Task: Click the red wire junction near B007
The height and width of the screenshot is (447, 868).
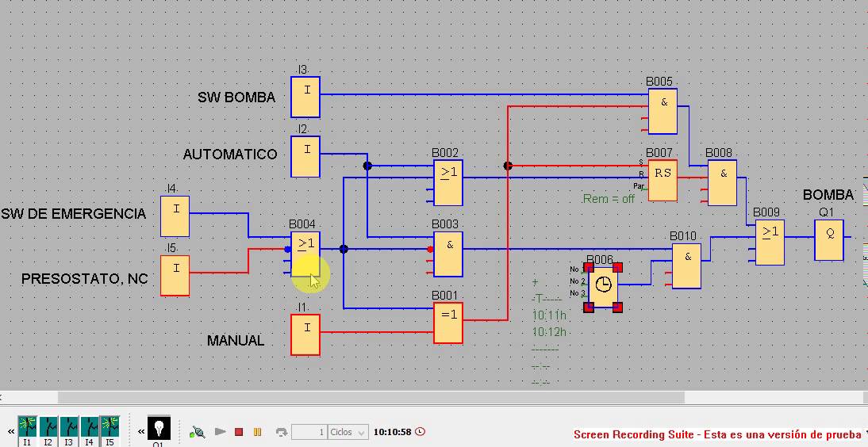Action: coord(508,166)
